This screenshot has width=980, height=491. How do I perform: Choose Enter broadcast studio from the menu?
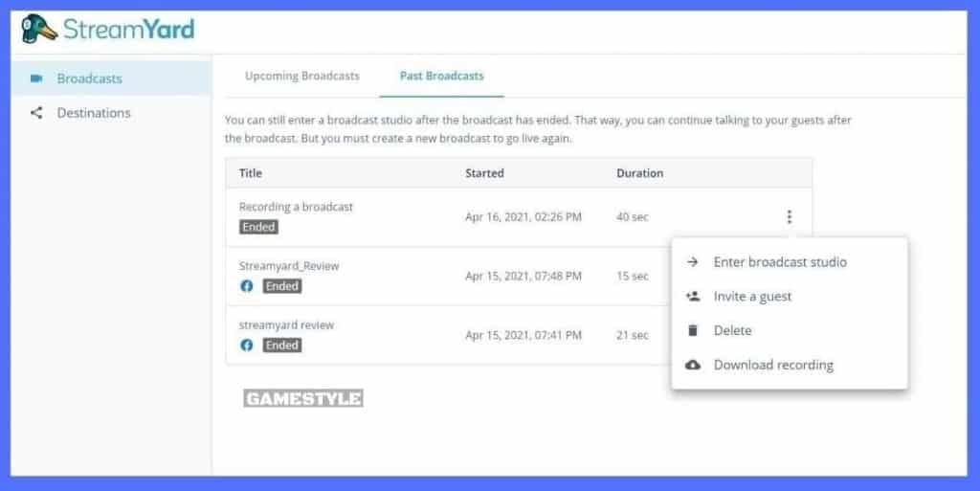point(779,262)
